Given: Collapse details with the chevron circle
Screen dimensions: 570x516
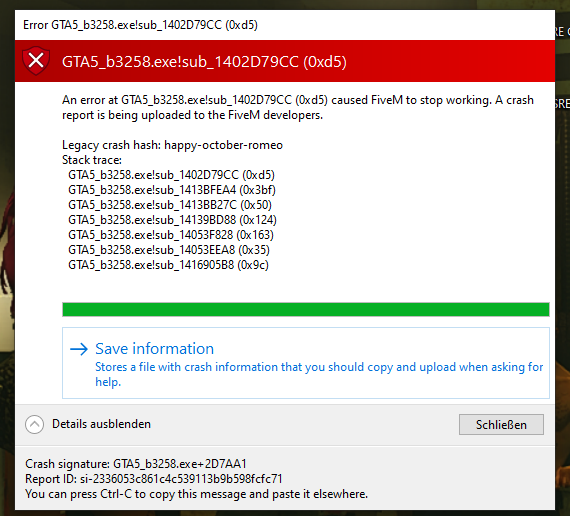Looking at the screenshot, I should 35,424.
